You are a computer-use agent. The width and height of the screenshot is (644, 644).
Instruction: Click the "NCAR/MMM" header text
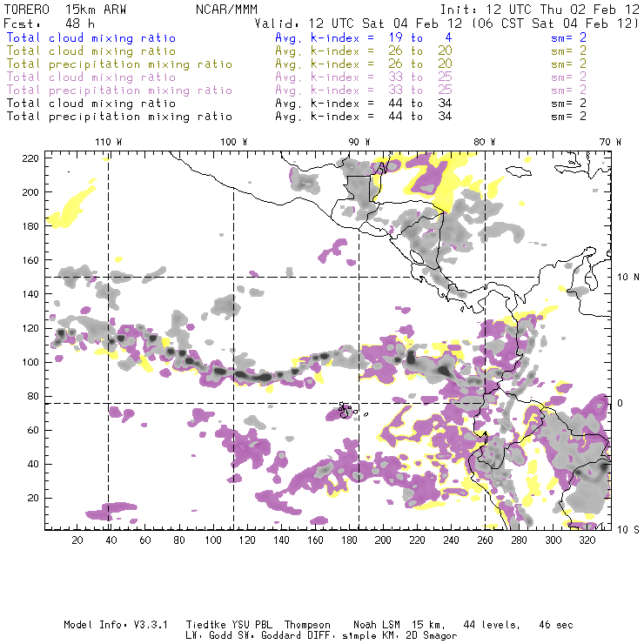tap(226, 10)
